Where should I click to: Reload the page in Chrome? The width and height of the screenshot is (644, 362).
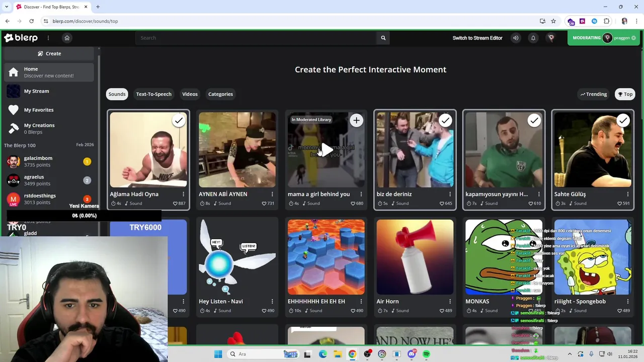pos(31,21)
